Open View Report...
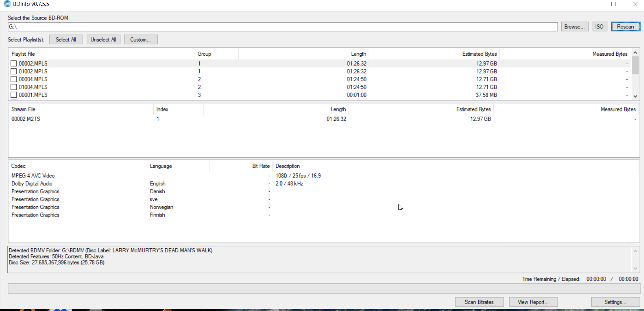 [533, 302]
